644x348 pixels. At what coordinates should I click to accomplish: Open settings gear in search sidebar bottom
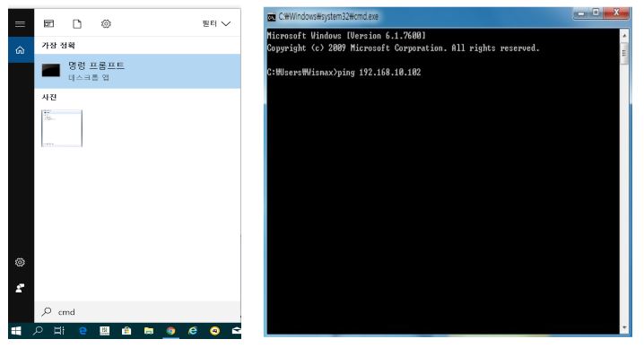click(20, 262)
